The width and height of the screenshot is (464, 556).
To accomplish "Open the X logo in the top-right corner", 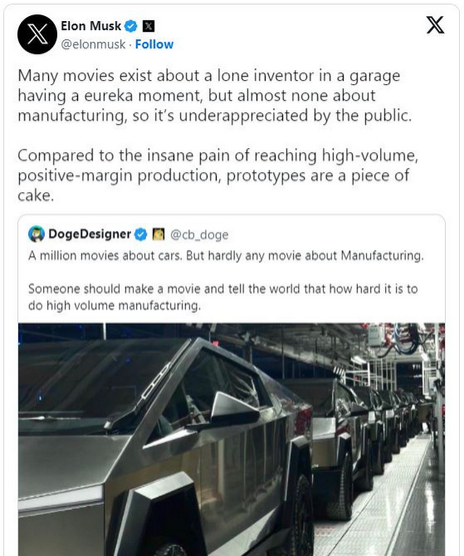I will pyautogui.click(x=435, y=25).
